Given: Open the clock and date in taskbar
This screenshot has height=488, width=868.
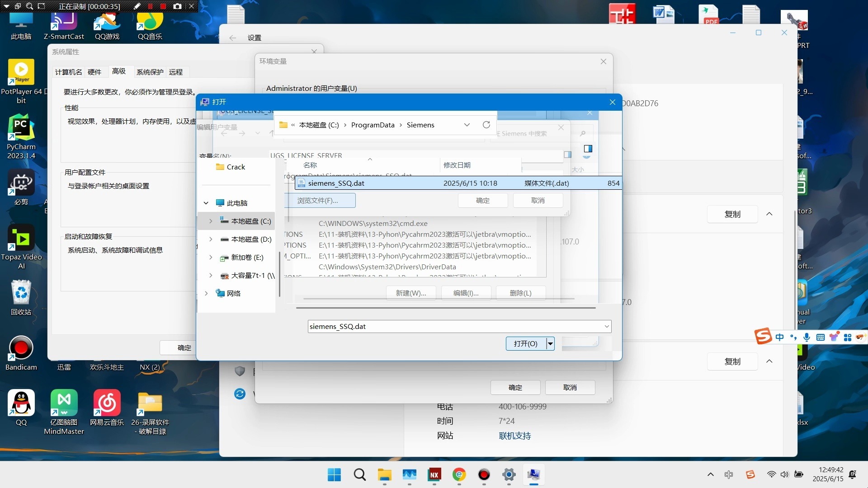Looking at the screenshot, I should (x=828, y=474).
